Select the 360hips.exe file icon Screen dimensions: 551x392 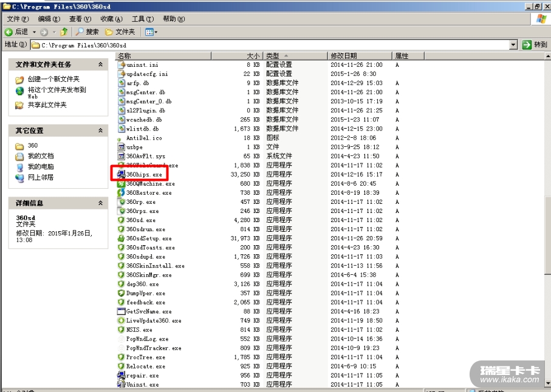click(121, 174)
